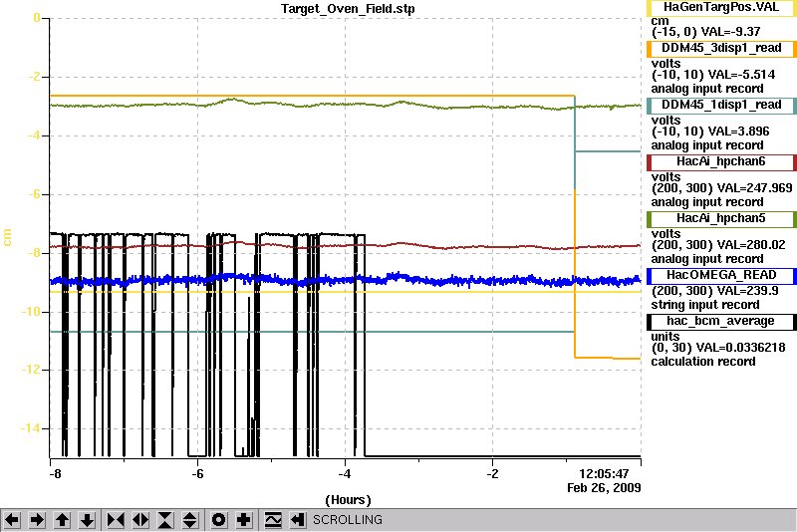The height and width of the screenshot is (532, 797).
Task: Click the 12:05:47 timestamp on time axis
Action: point(604,474)
